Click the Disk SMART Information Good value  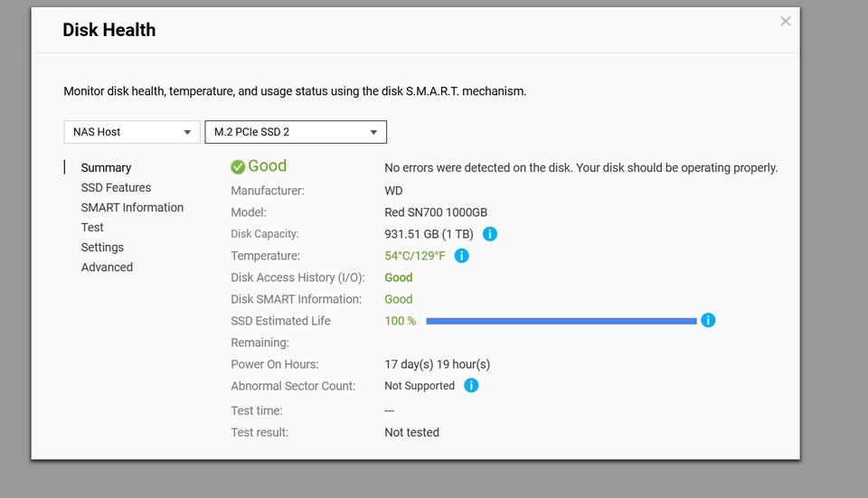click(x=399, y=299)
